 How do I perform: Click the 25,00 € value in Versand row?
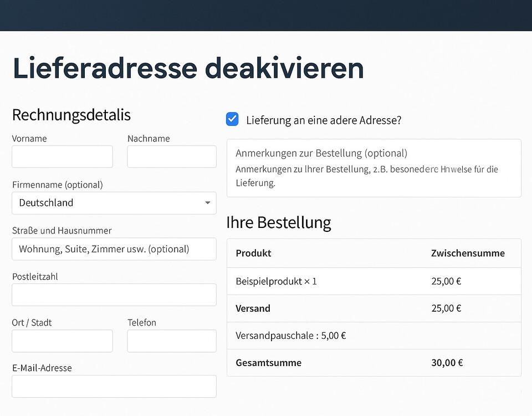tap(446, 308)
